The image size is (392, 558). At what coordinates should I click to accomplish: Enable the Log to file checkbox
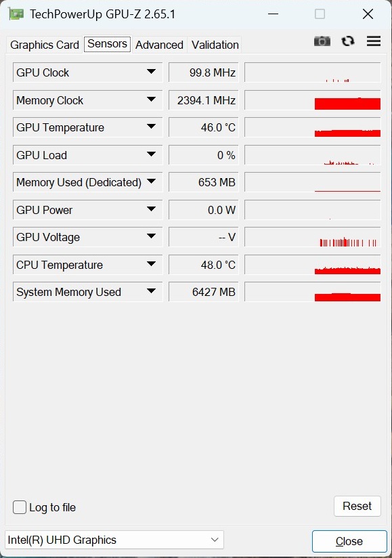click(x=20, y=507)
